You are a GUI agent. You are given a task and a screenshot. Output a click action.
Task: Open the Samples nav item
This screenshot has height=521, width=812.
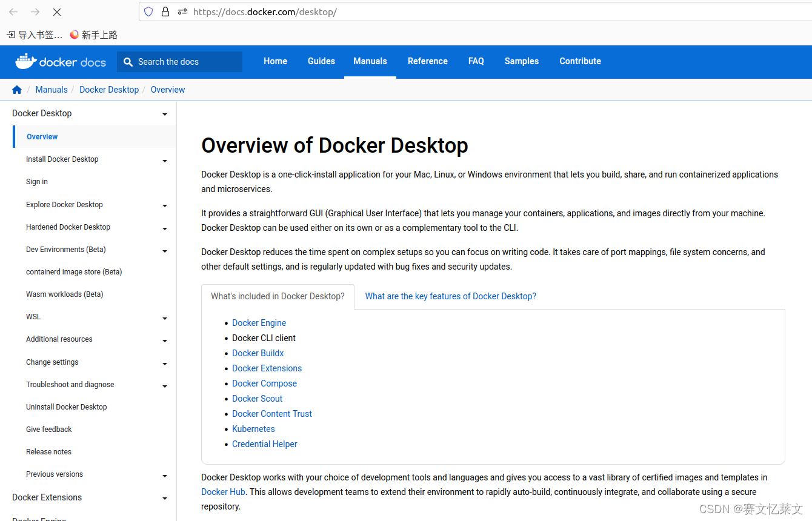522,61
